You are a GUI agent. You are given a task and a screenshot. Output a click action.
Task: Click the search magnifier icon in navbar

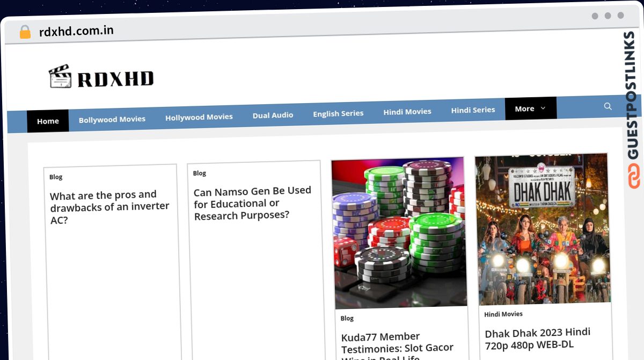coord(608,106)
